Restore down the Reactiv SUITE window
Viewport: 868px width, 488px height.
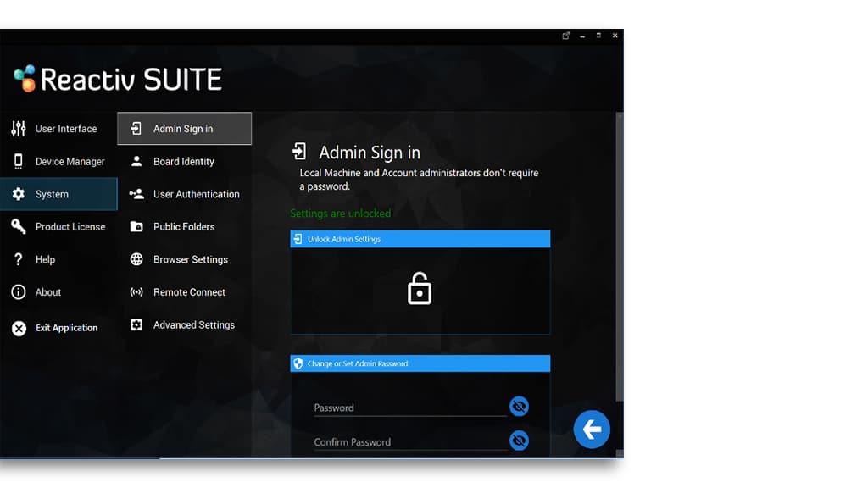click(x=598, y=36)
